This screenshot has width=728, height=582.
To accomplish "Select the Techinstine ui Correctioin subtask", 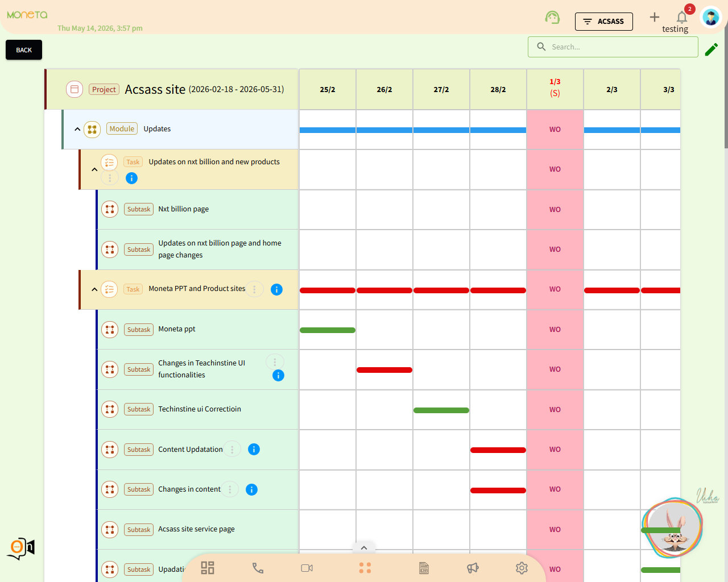I will (198, 409).
